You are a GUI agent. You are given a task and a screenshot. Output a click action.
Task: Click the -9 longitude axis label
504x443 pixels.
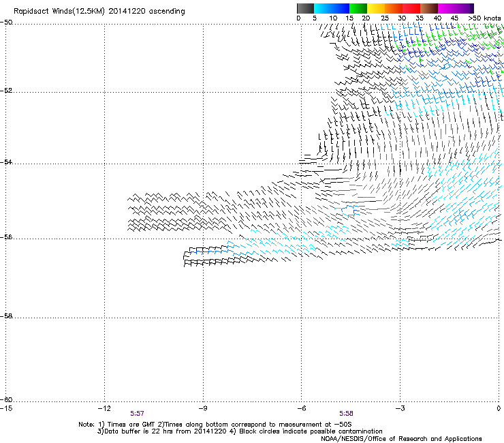pyautogui.click(x=203, y=408)
